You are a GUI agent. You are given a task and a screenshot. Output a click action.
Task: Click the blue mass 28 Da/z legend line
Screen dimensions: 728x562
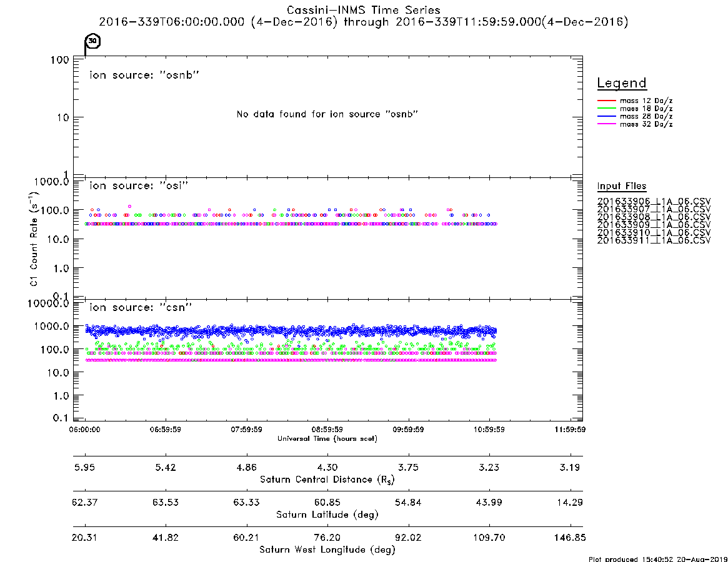[606, 117]
